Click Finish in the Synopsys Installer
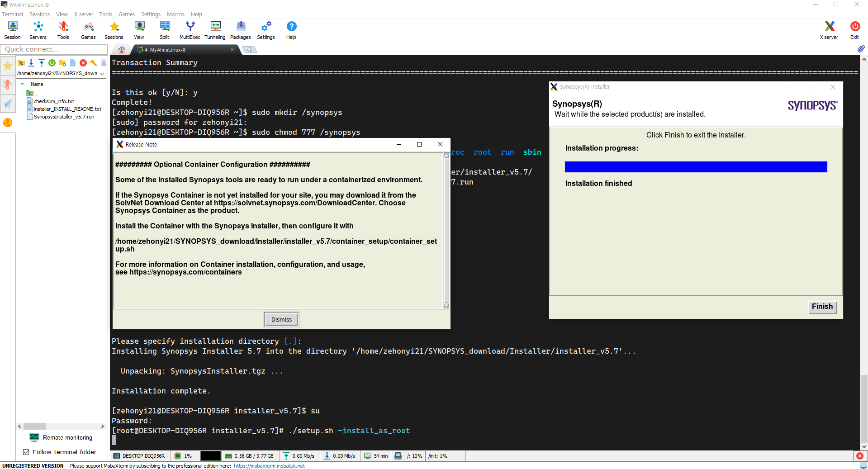 pyautogui.click(x=822, y=307)
